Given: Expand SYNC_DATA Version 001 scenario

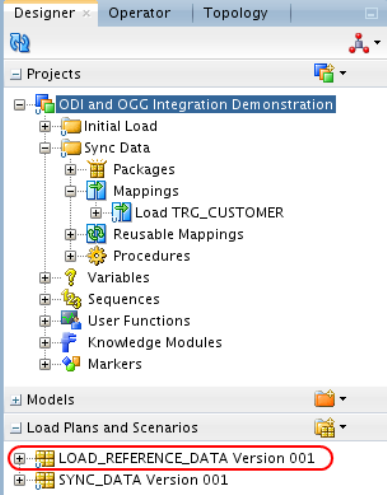Looking at the screenshot, I should coord(19,480).
